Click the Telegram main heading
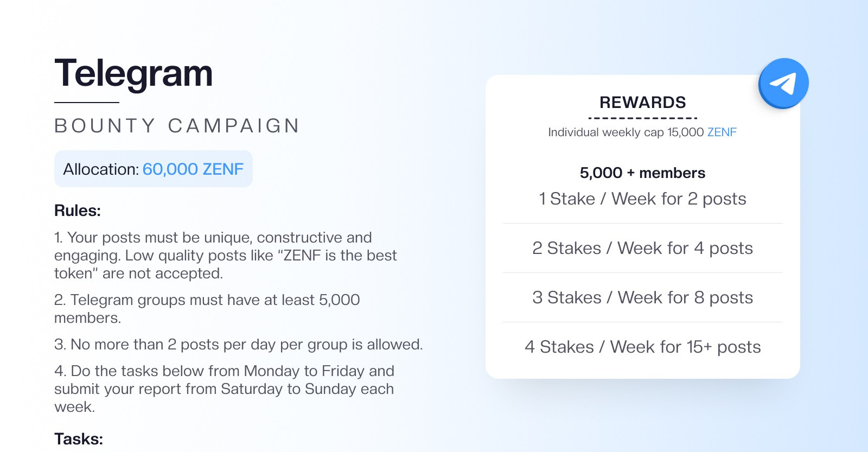 (133, 73)
